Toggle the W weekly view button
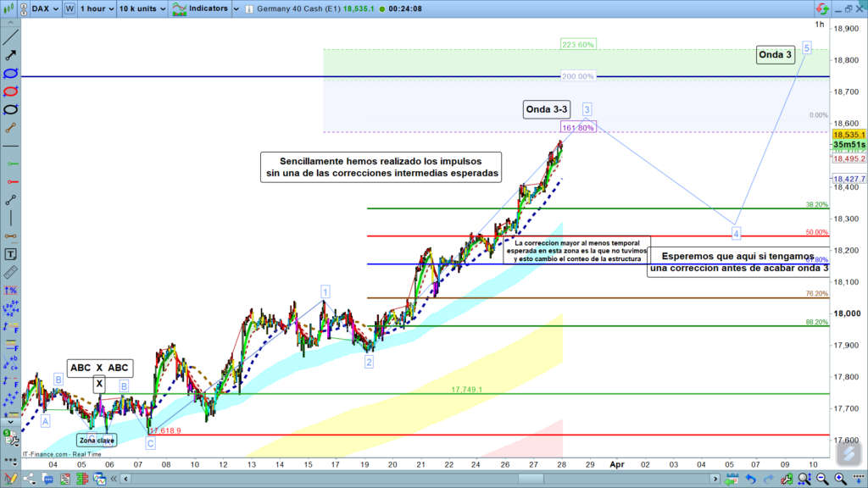 point(70,8)
